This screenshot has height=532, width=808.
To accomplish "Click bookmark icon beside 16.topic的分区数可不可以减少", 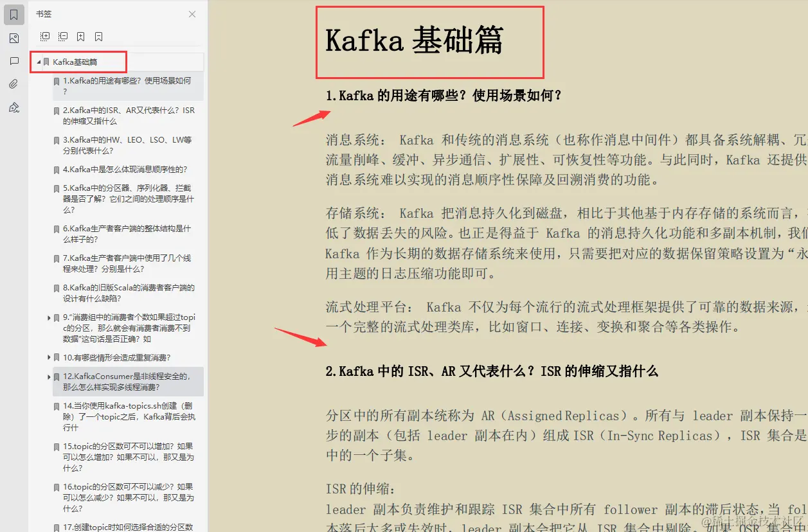I will (x=57, y=487).
